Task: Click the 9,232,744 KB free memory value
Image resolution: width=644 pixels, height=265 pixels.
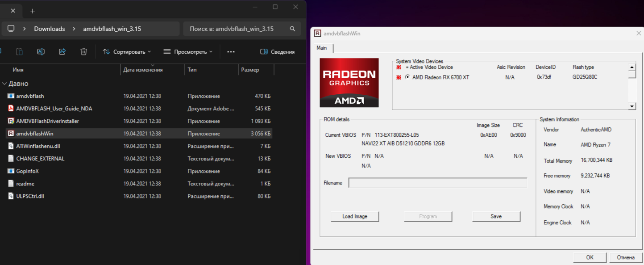Action: pyautogui.click(x=595, y=176)
